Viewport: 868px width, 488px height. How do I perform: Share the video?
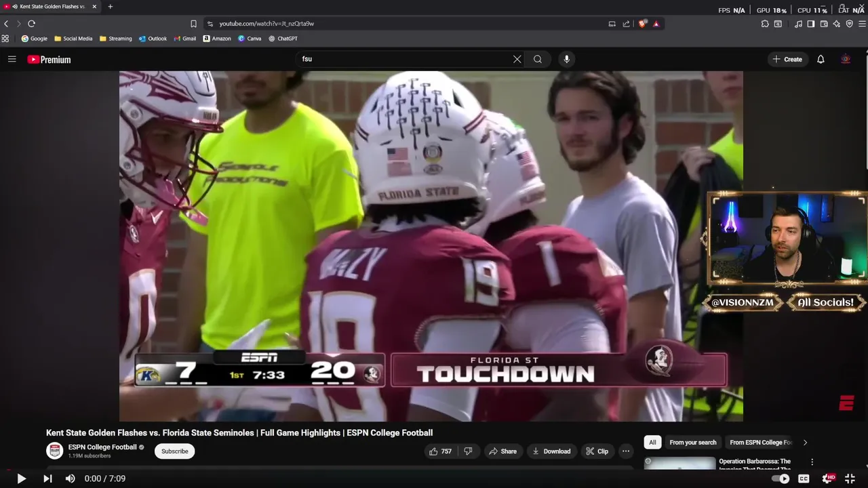[502, 451]
